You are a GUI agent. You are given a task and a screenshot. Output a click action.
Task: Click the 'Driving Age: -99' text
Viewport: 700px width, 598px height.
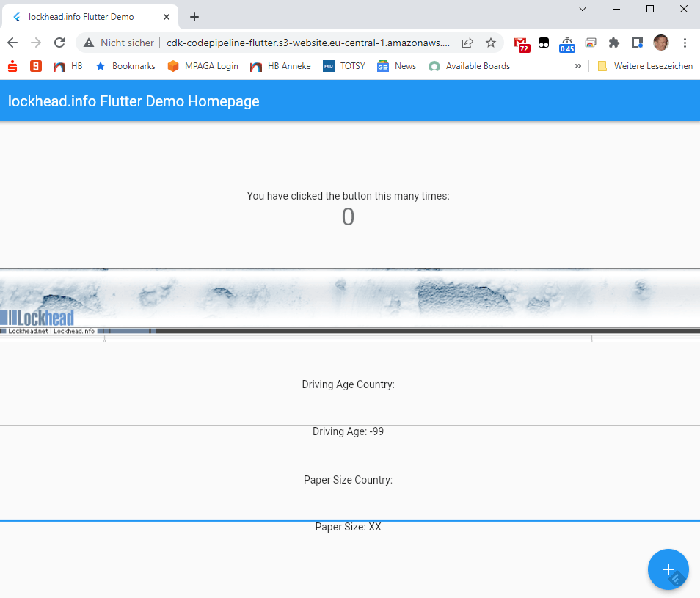click(x=349, y=431)
